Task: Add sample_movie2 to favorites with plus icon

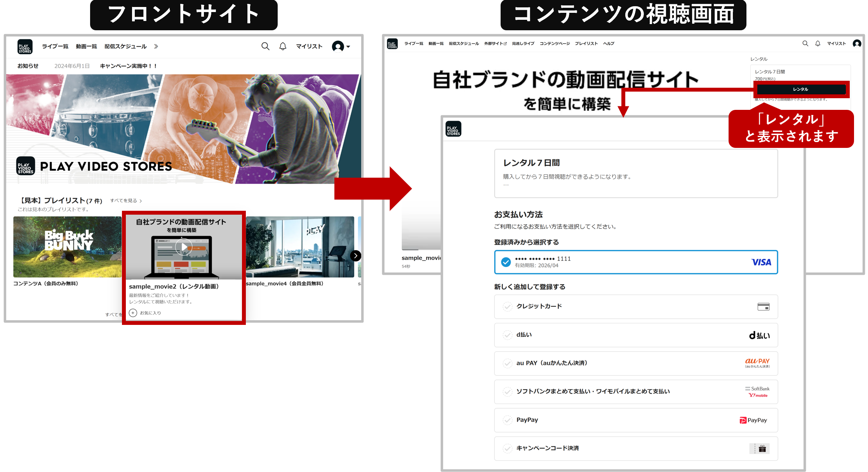Action: 133,313
